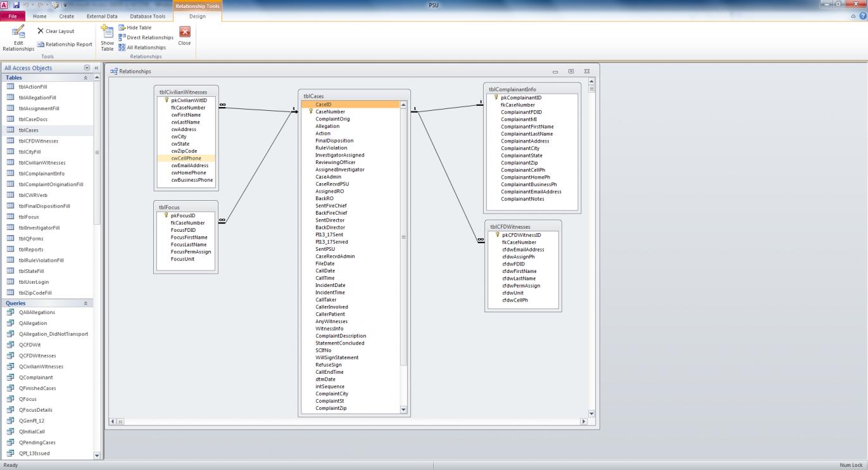This screenshot has width=868, height=470.
Task: Click the Access Help question mark icon
Action: [x=862, y=16]
